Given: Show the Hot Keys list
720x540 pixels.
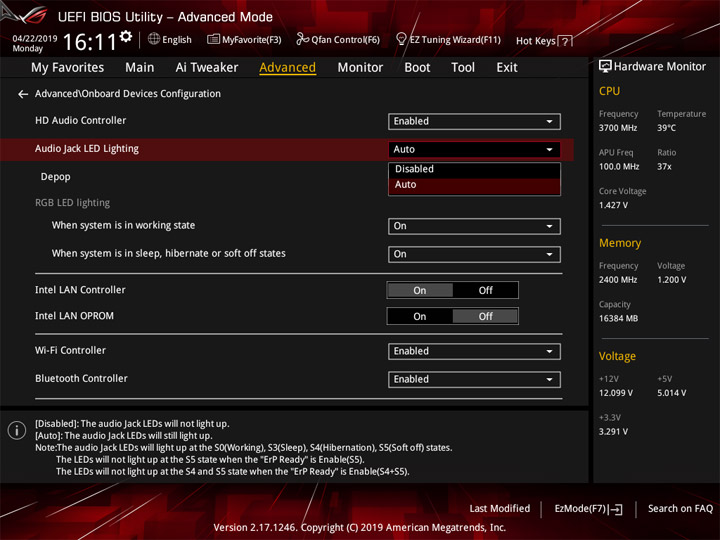Looking at the screenshot, I should (544, 41).
